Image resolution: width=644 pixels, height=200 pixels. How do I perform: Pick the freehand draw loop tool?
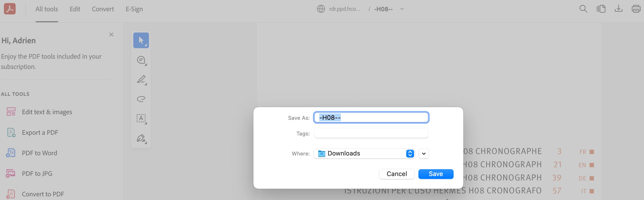141,99
